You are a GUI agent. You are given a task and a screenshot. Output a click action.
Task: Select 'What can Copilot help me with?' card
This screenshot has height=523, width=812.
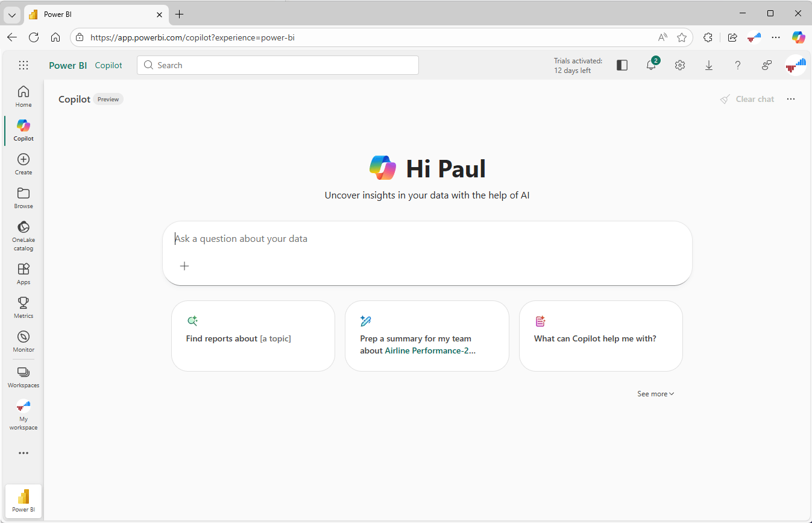pos(601,336)
